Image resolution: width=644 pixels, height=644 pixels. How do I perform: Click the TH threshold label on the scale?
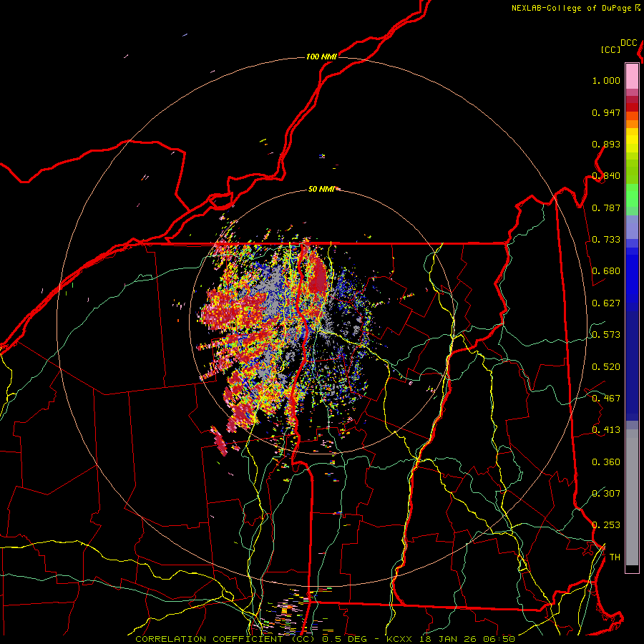615,557
